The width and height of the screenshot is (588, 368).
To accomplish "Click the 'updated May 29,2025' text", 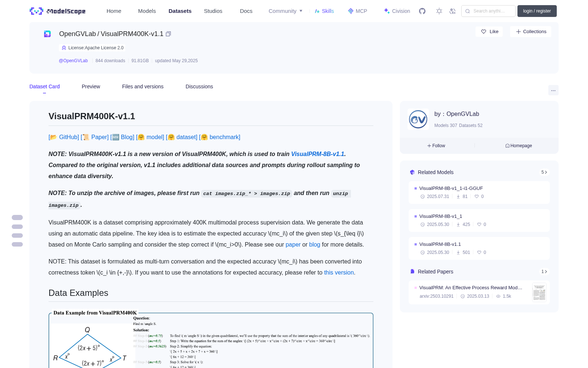I will coord(176,61).
